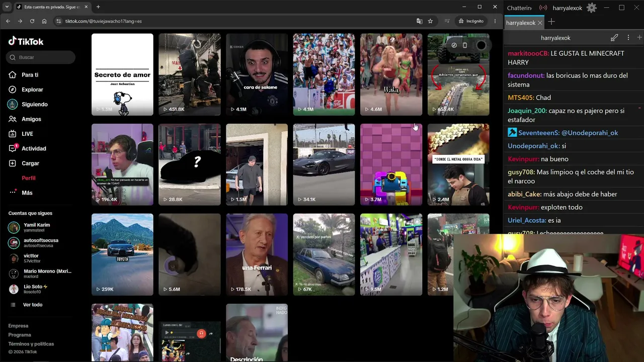Click the LIVE TV icon

click(x=13, y=134)
